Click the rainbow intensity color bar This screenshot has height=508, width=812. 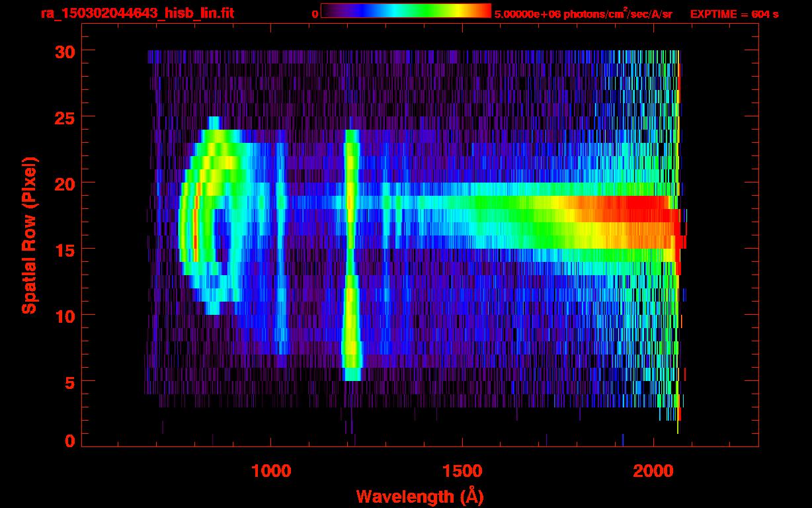click(x=406, y=11)
